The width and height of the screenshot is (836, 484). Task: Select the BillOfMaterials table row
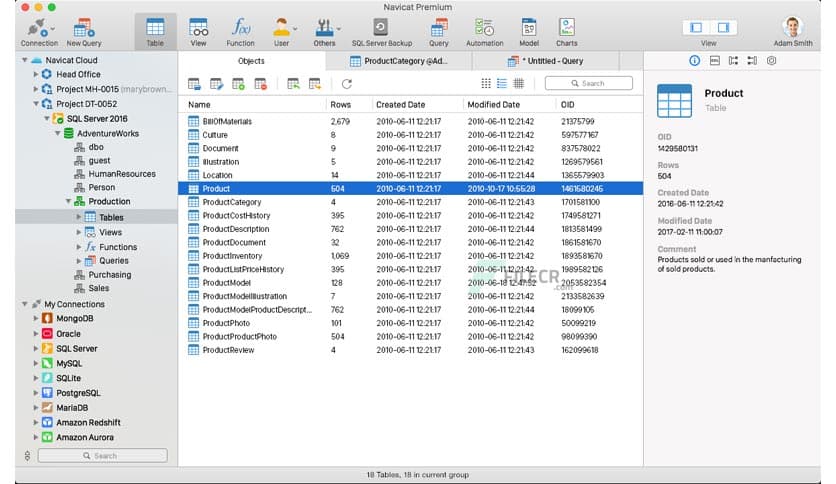[x=410, y=122]
